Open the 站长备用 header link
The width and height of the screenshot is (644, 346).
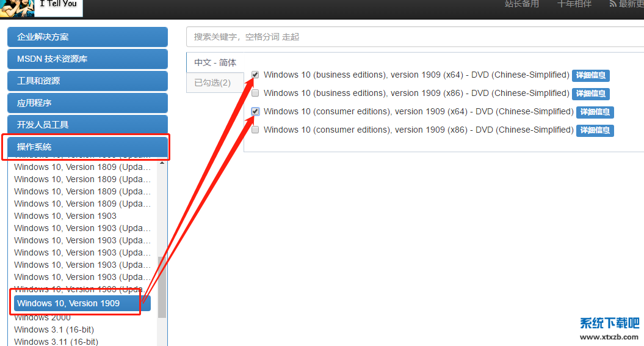point(522,4)
